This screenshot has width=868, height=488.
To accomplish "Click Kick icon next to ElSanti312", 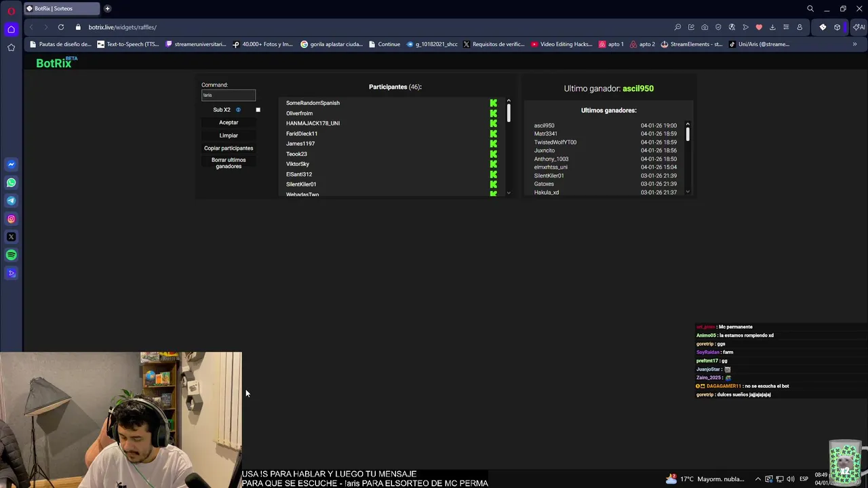I will tap(494, 174).
